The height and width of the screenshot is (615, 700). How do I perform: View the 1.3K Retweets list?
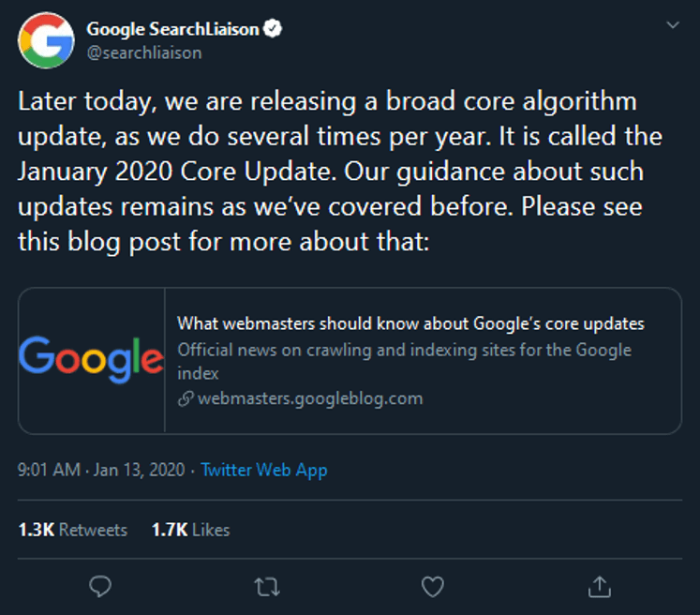(73, 530)
